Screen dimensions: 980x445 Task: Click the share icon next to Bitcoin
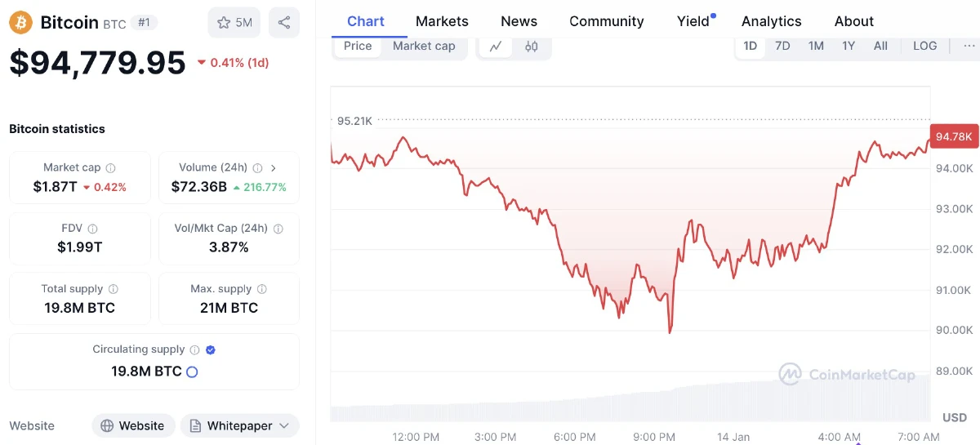click(283, 23)
